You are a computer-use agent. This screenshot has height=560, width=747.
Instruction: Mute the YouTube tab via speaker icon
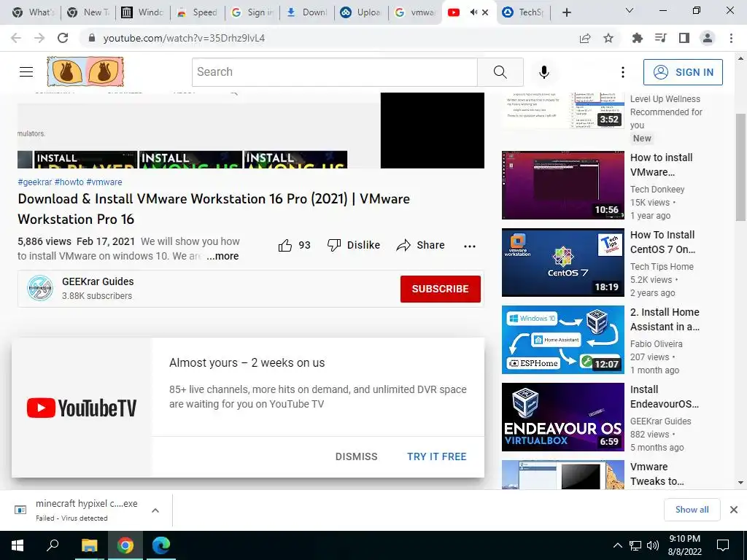473,12
